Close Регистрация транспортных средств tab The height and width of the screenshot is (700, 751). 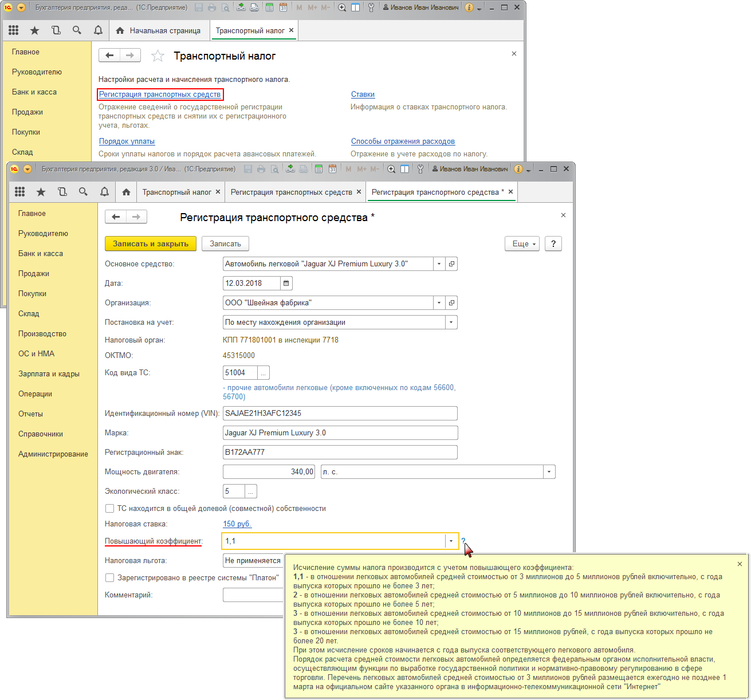(359, 192)
